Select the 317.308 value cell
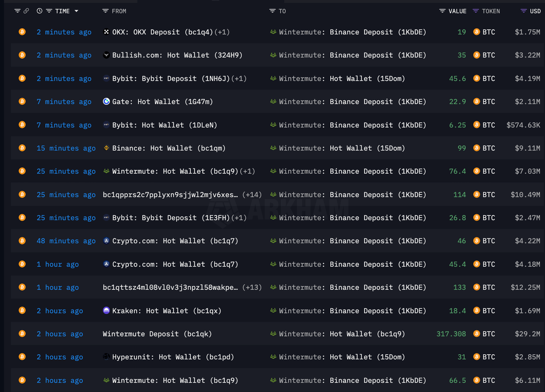The width and height of the screenshot is (545, 392). 451,334
